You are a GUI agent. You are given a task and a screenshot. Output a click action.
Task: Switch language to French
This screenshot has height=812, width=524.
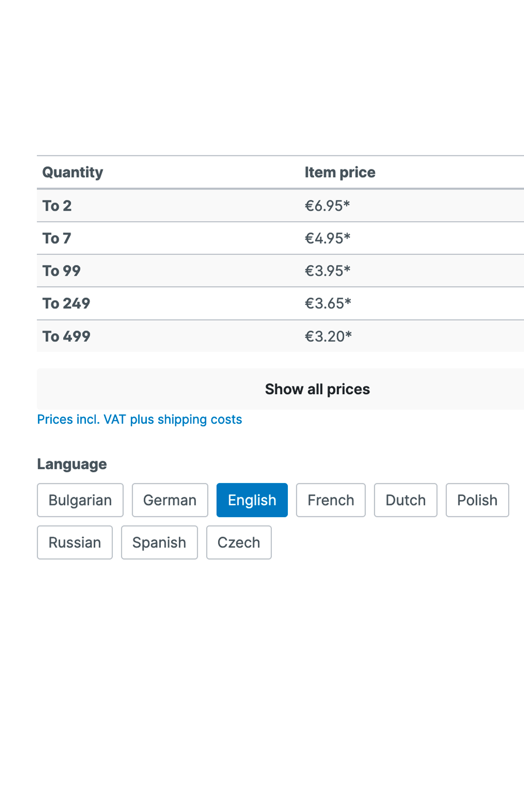click(330, 500)
